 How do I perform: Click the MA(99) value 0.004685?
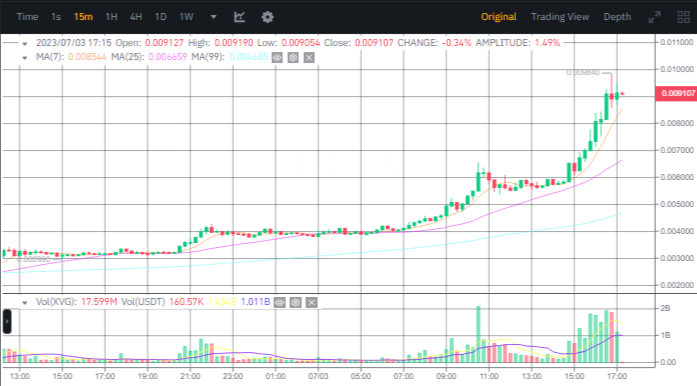(x=248, y=57)
